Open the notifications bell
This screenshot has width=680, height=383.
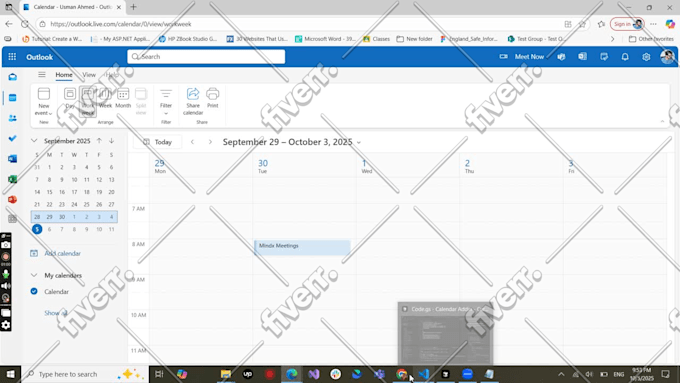pos(625,57)
